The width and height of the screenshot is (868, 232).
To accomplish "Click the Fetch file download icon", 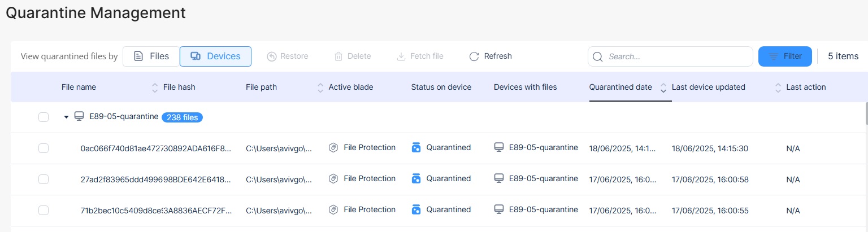I will [x=401, y=56].
